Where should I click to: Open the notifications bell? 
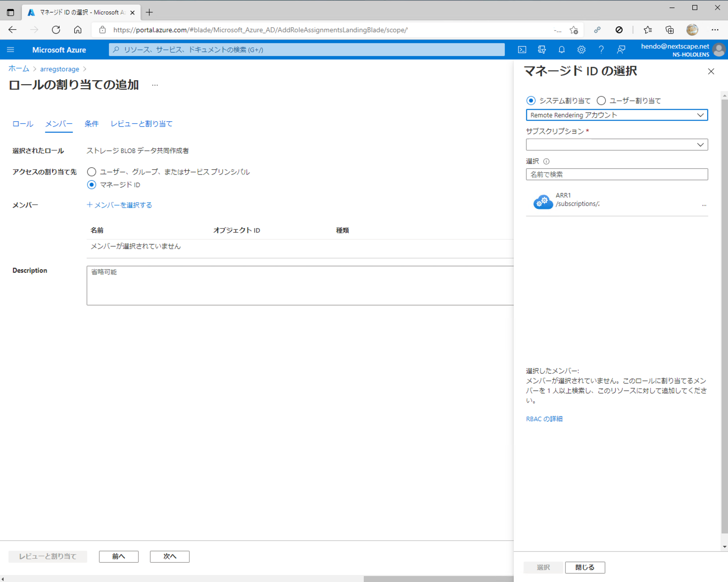562,49
